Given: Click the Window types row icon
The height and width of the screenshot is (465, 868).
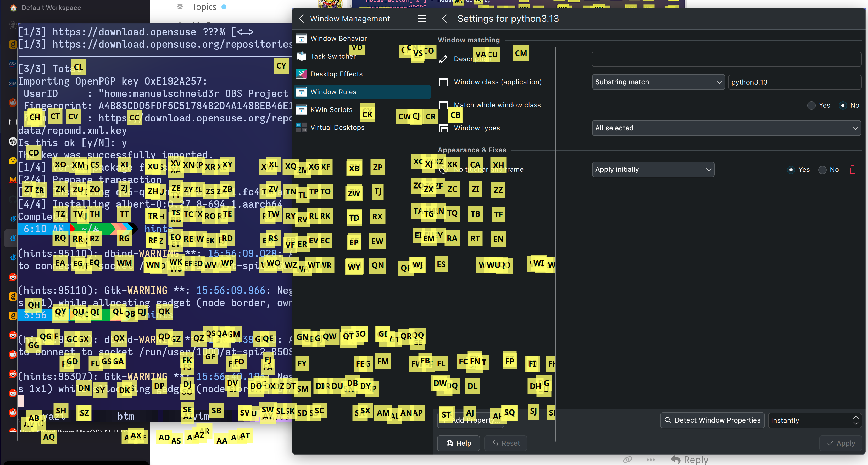Looking at the screenshot, I should (x=443, y=128).
